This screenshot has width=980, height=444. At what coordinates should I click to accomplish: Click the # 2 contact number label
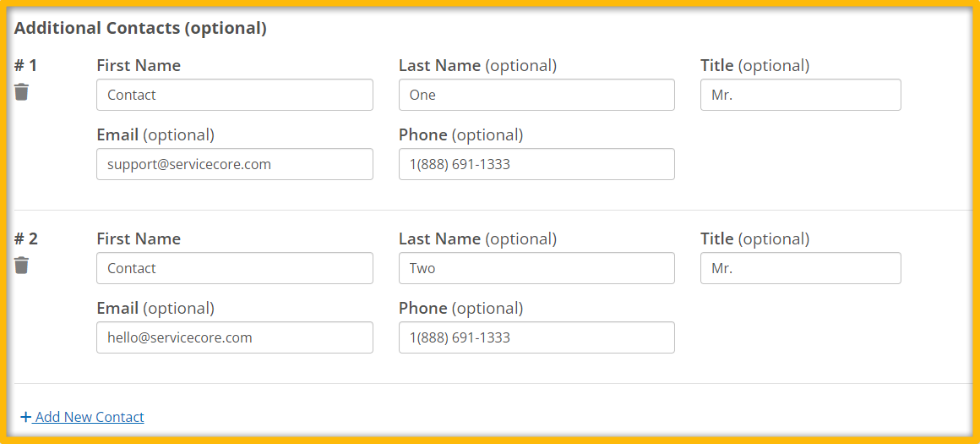25,238
